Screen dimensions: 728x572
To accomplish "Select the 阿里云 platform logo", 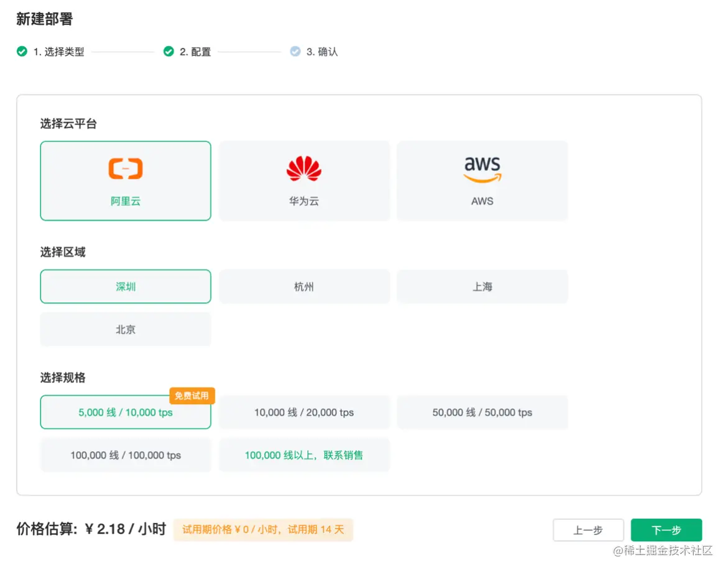I will click(125, 168).
